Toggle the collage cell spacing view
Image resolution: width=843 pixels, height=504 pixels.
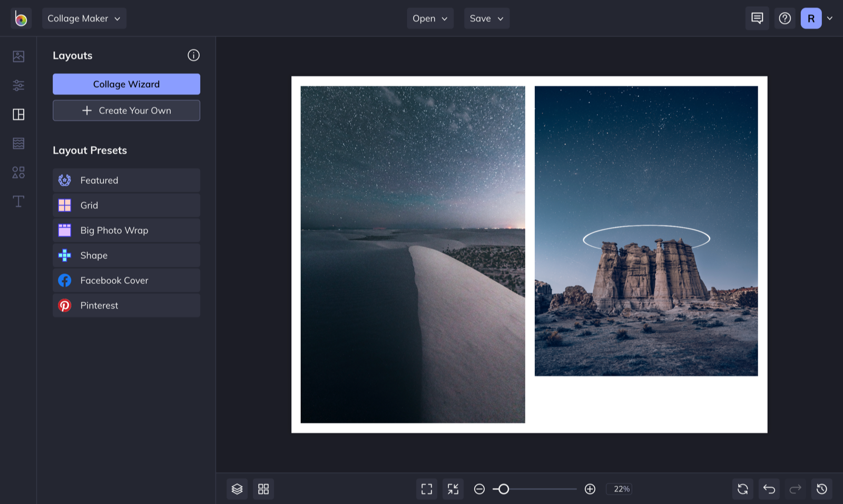[263, 489]
